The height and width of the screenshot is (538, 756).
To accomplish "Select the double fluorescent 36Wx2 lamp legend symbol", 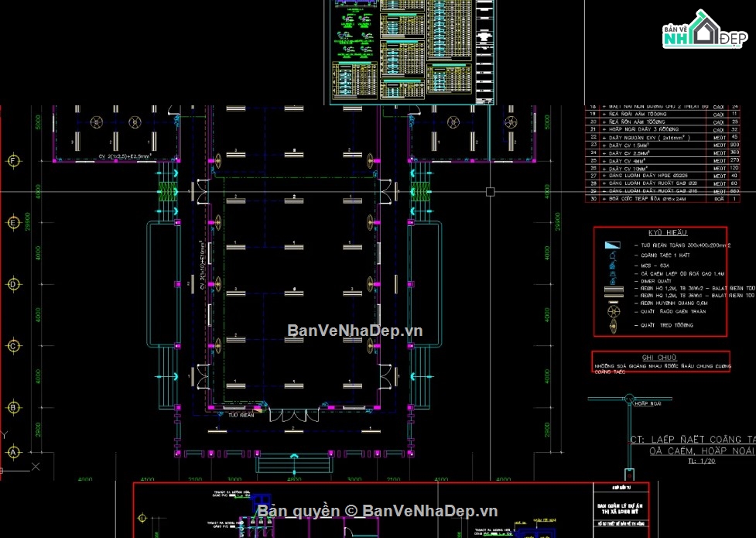I will point(614,289).
